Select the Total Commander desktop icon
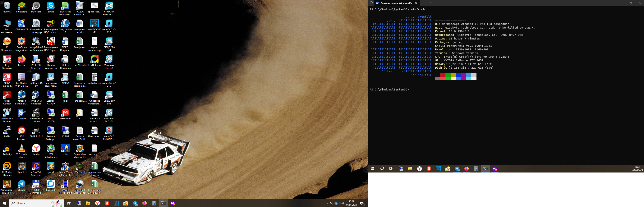 (36, 187)
